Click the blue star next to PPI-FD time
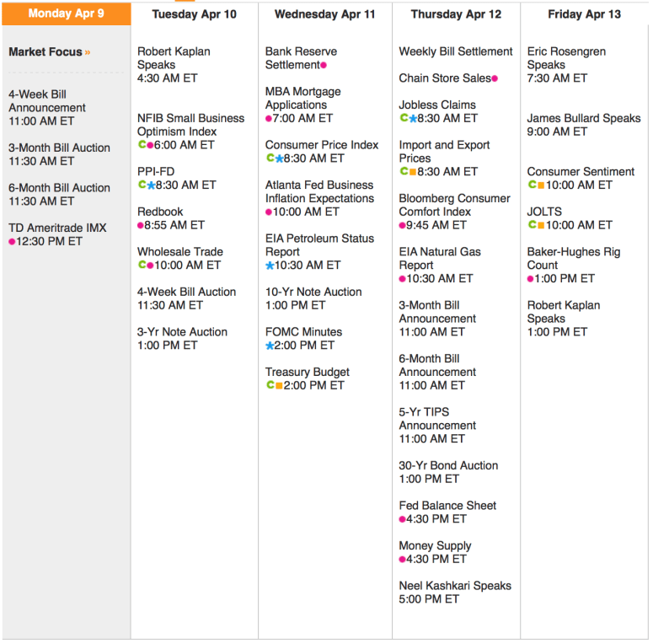653x644 pixels. pyautogui.click(x=152, y=185)
